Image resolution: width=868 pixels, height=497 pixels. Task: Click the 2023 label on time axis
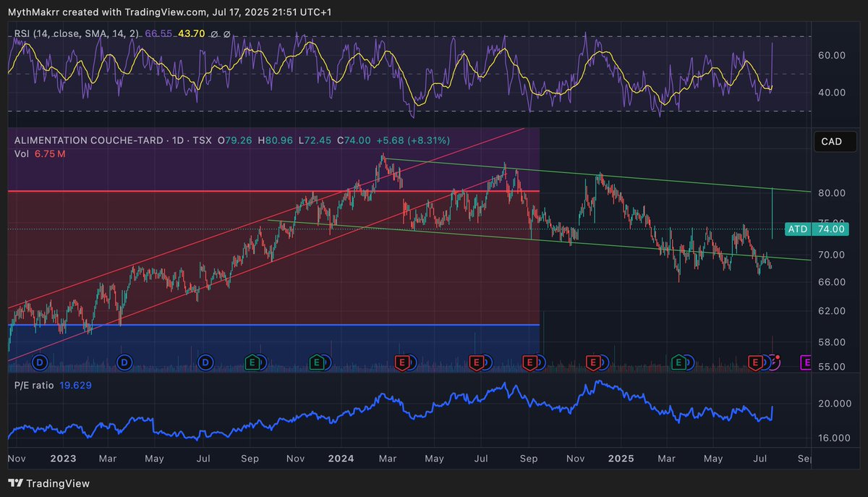point(64,459)
